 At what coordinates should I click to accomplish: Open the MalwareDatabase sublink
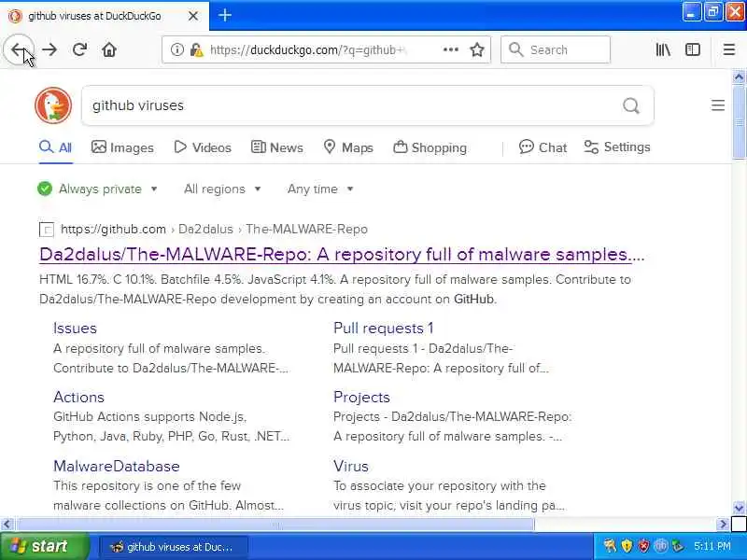click(x=116, y=466)
